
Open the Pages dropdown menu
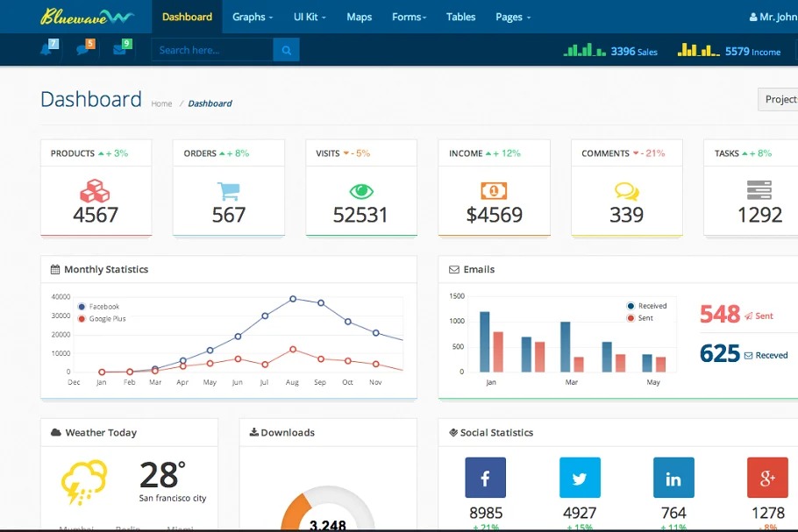click(513, 17)
